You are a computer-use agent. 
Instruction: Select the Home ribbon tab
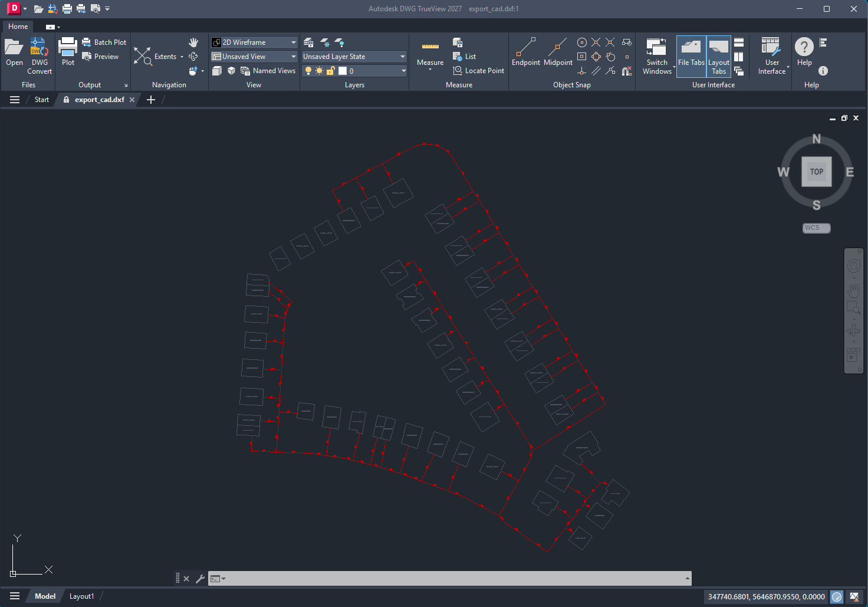18,27
